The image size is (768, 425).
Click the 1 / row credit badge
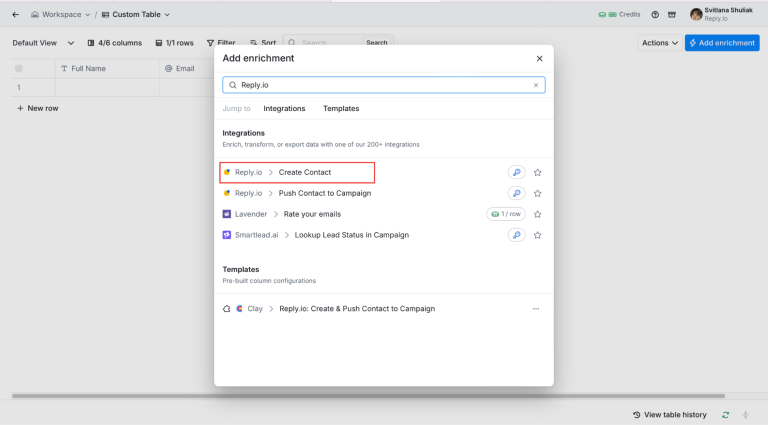[x=505, y=214]
